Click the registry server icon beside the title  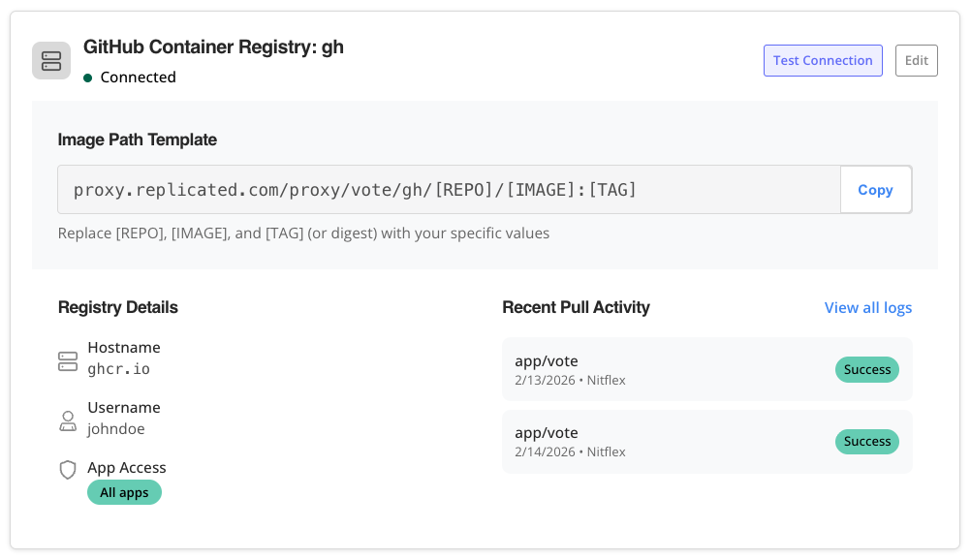(x=51, y=60)
